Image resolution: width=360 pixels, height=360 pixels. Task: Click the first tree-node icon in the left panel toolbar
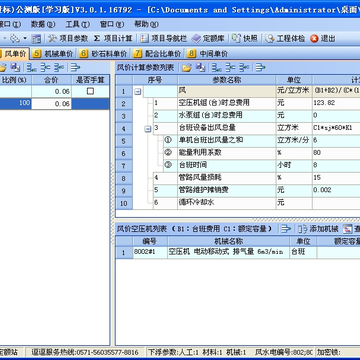32,68
